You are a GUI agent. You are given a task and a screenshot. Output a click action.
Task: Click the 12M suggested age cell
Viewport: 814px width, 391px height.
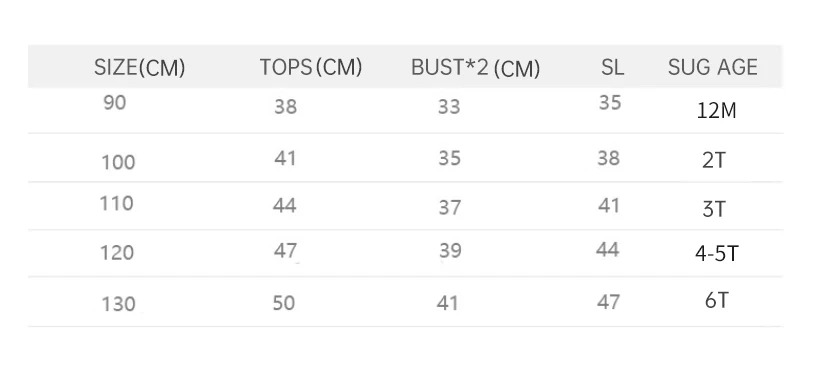pos(716,111)
